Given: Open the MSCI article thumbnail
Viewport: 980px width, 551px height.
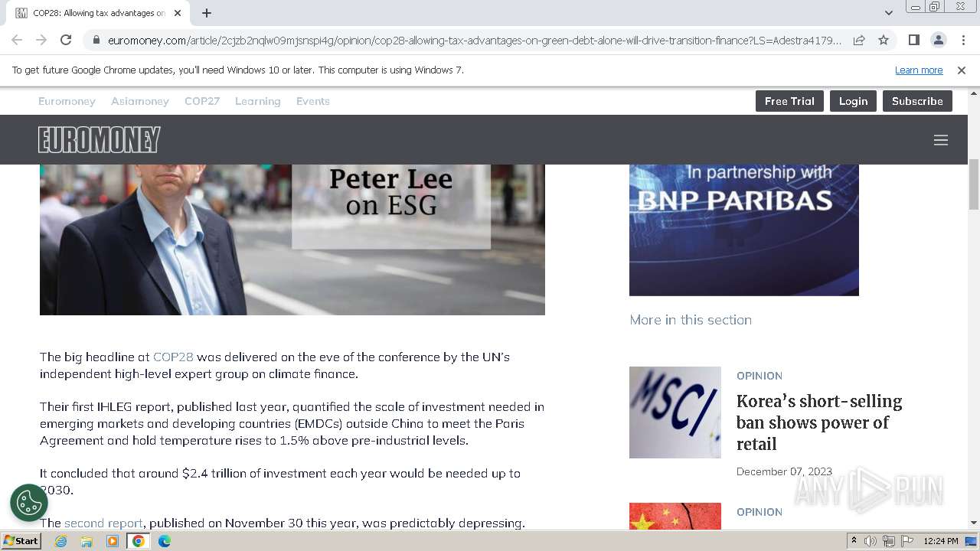Looking at the screenshot, I should (x=675, y=412).
